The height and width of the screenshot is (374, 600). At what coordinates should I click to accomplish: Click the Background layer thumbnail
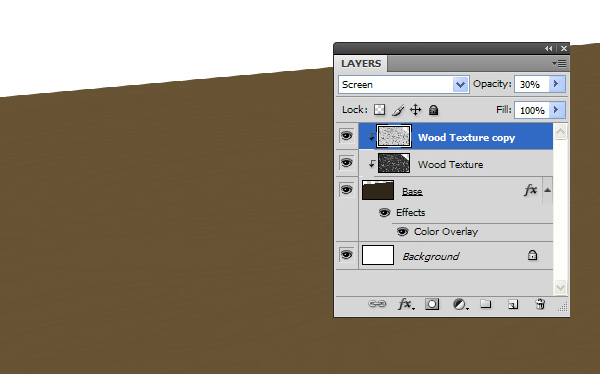point(378,255)
